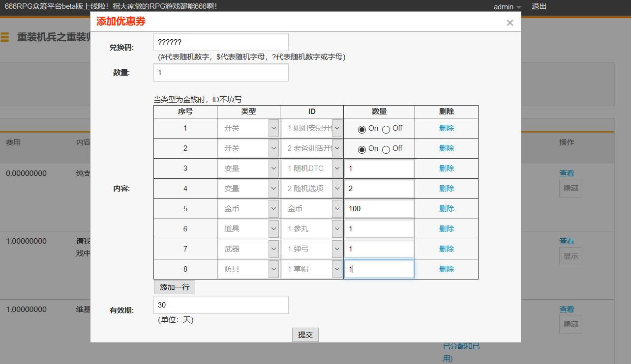Click quantity field in row 3

tap(379, 168)
